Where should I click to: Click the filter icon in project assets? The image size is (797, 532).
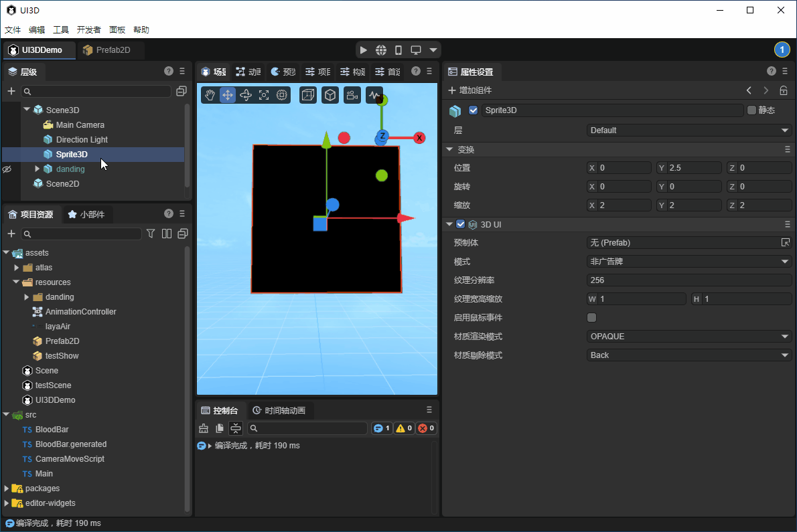click(151, 234)
